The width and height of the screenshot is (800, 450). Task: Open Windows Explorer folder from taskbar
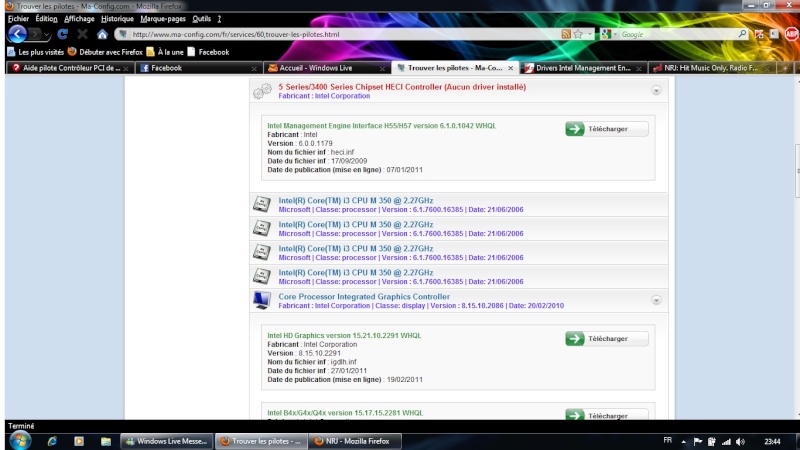(106, 441)
